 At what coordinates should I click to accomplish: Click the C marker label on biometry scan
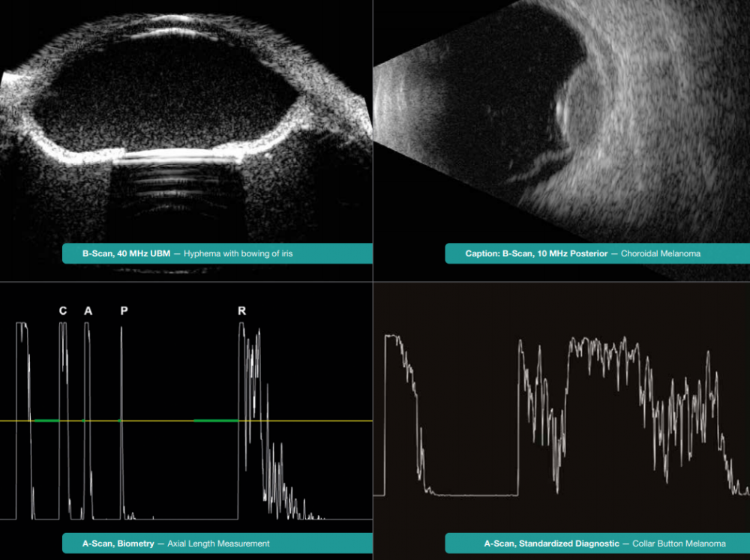[63, 311]
